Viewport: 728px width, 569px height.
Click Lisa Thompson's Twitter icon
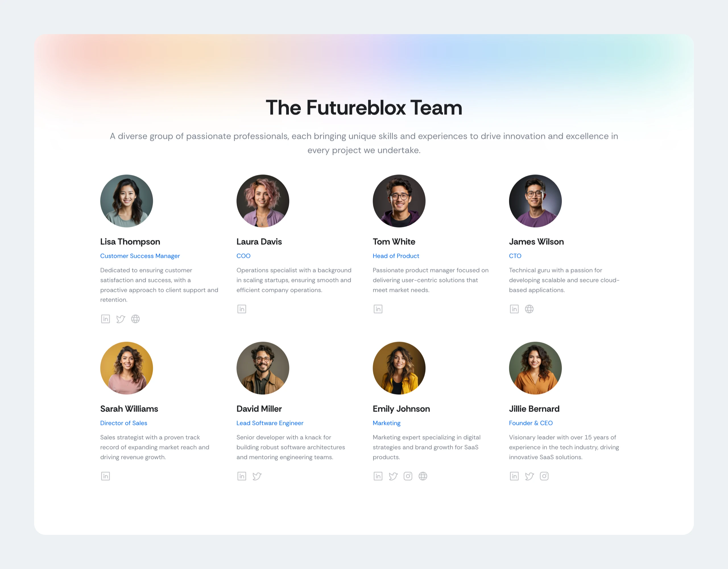tap(120, 319)
